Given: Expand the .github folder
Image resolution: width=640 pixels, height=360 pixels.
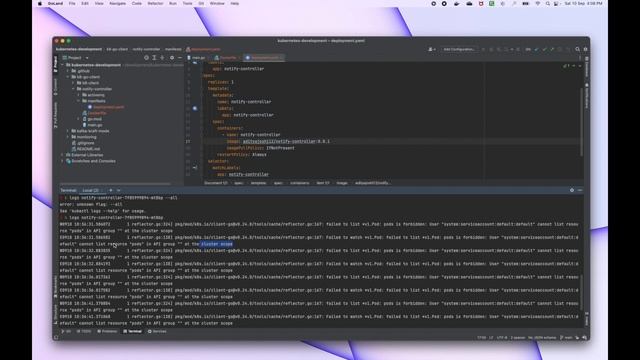Looking at the screenshot, I should pyautogui.click(x=68, y=71).
